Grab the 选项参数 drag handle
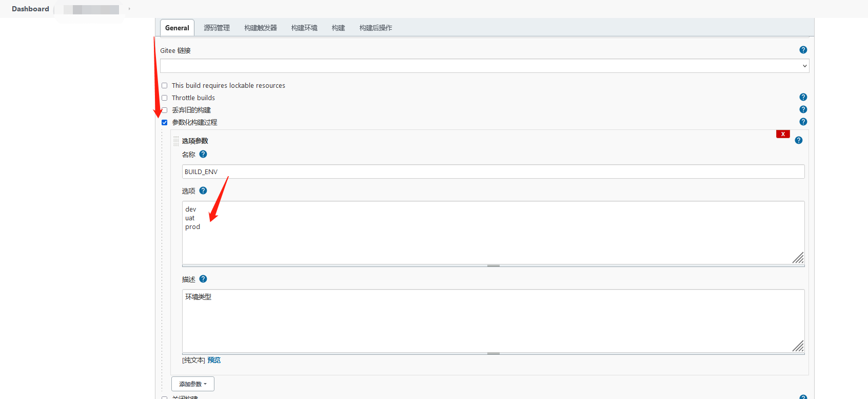The image size is (868, 399). pyautogui.click(x=176, y=141)
